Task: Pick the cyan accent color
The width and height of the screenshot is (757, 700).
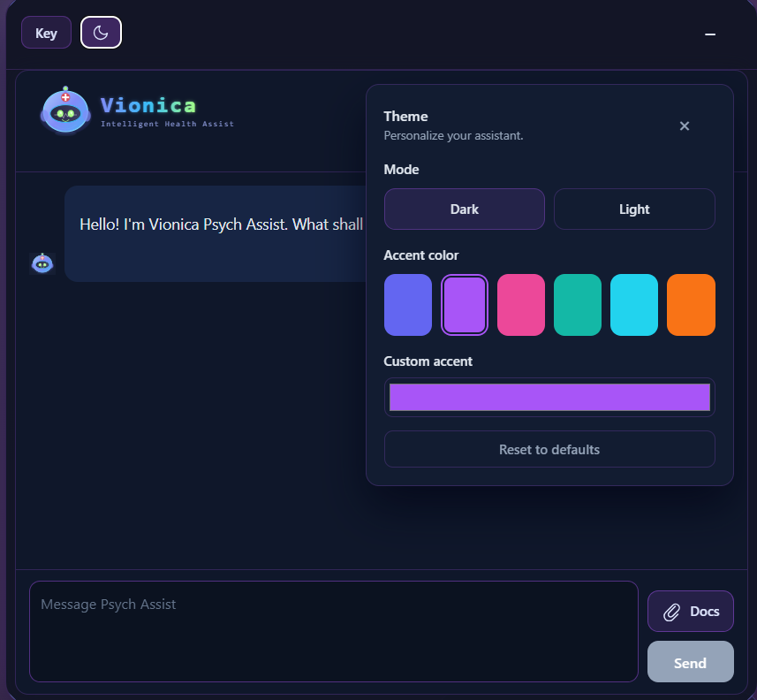Action: (x=633, y=305)
